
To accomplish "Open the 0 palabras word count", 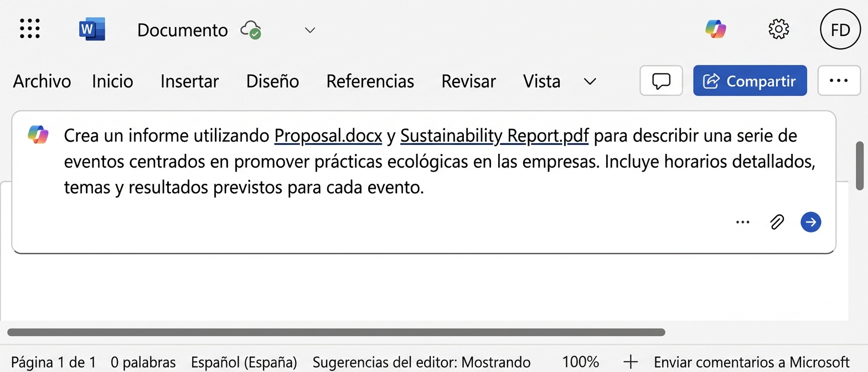I will tap(143, 363).
